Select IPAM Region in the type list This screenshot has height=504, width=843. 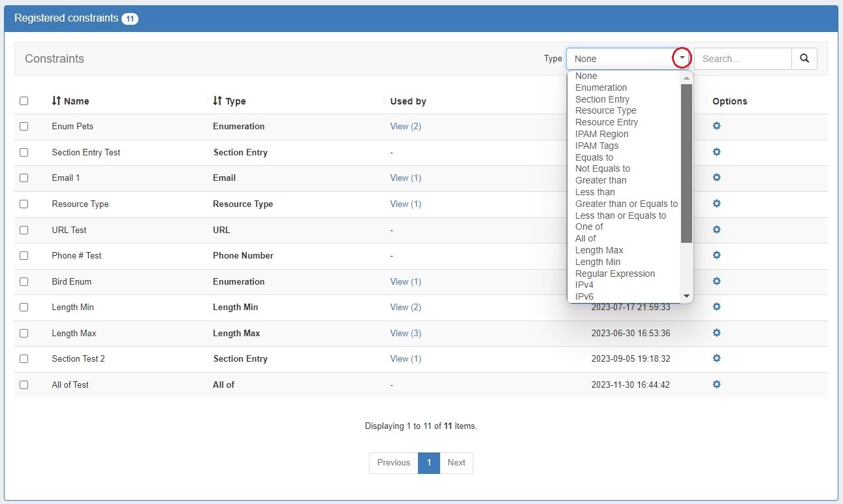(601, 134)
